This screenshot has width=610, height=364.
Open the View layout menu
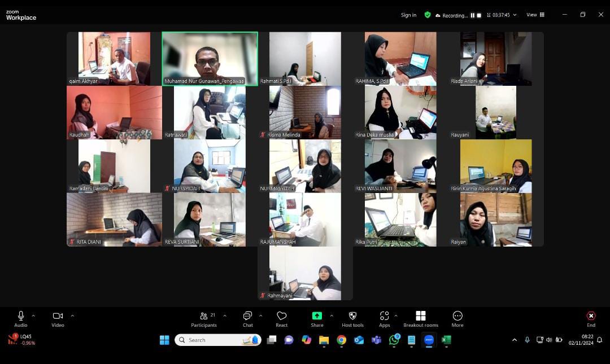tap(535, 15)
